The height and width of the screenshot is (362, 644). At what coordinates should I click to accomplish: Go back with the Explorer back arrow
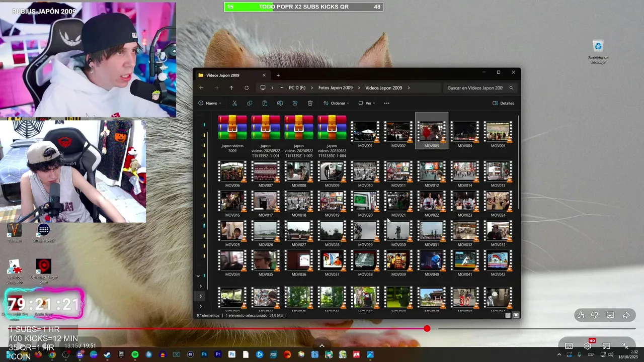(201, 87)
